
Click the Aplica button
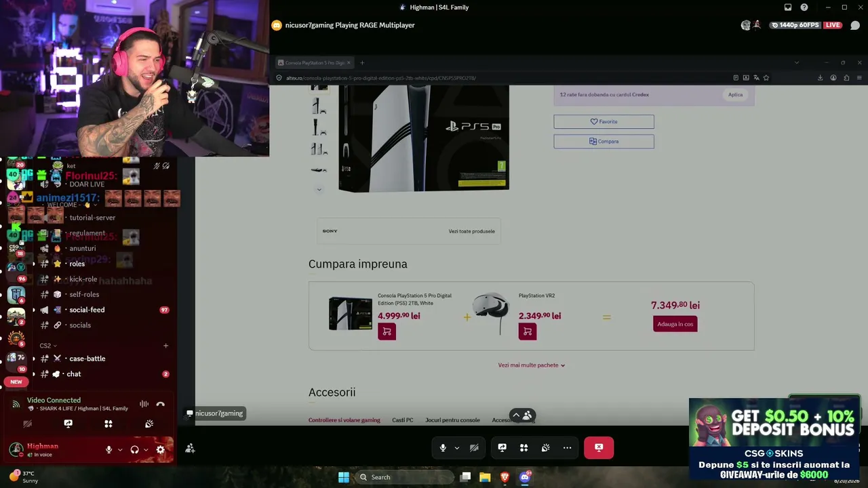(735, 95)
